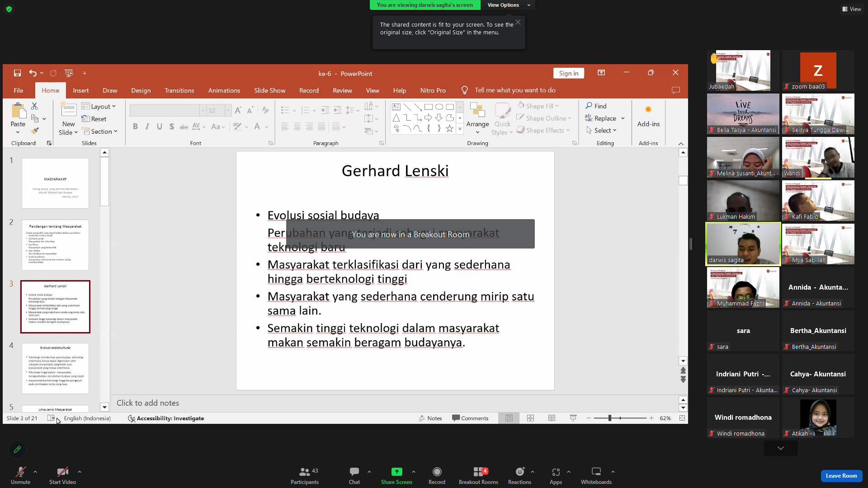Click Find in Editing group
The width and height of the screenshot is (868, 488).
click(596, 106)
